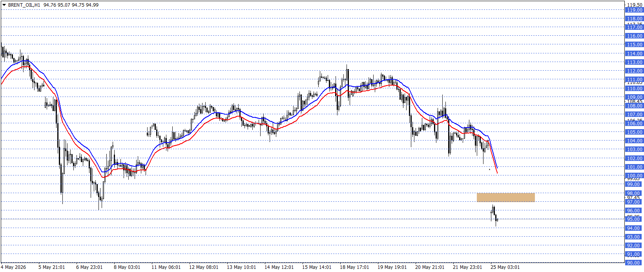Click the 90.00 price level label
Image resolution: width=644 pixels, height=272 pixels.
click(634, 263)
